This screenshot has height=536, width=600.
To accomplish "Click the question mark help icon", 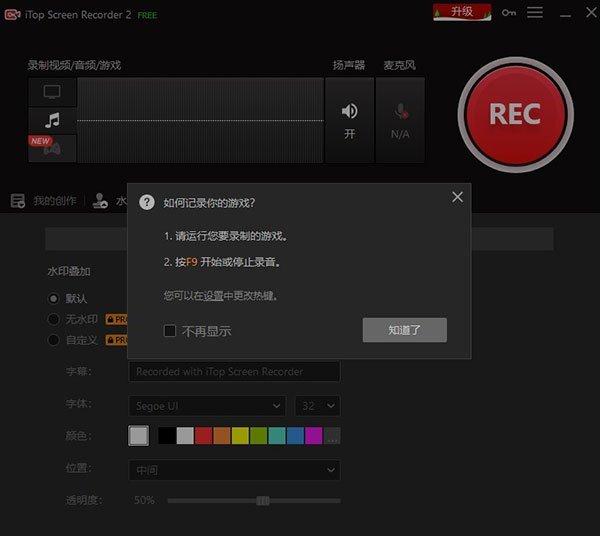I will coord(147,202).
